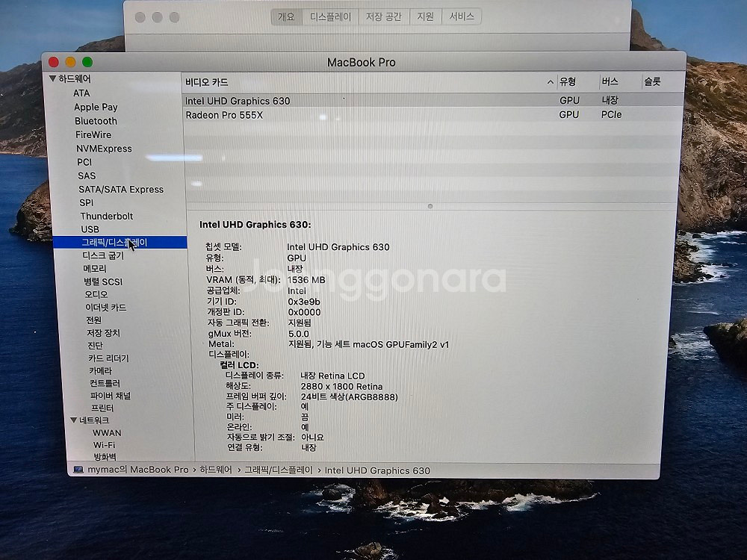Click the gMux version 5.0.0 value
747x560 pixels.
[299, 334]
